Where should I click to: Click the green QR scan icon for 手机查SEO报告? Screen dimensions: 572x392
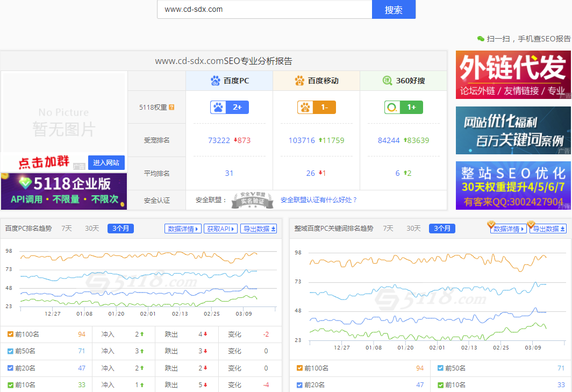(x=480, y=38)
